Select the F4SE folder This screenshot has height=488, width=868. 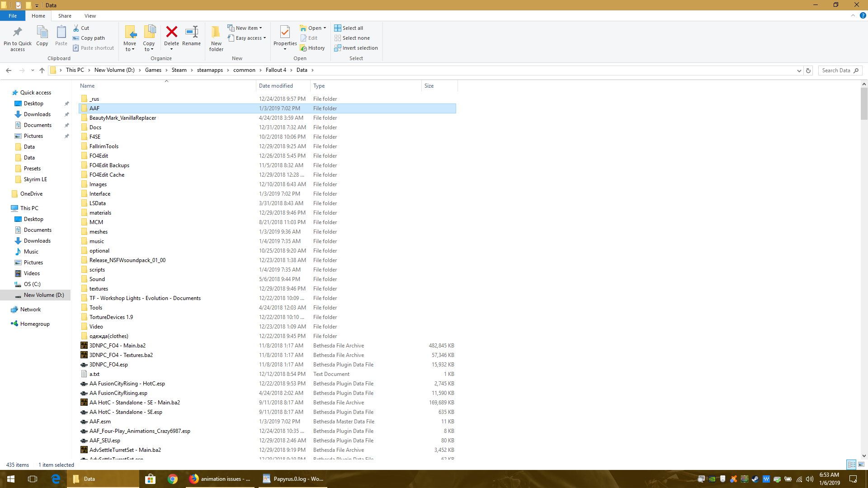click(x=267, y=137)
